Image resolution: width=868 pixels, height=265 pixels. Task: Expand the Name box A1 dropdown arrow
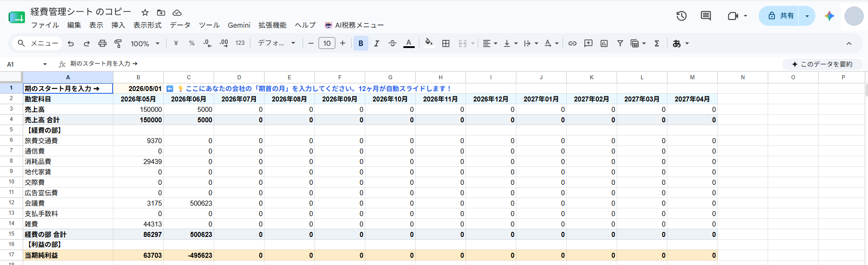pyautogui.click(x=45, y=64)
